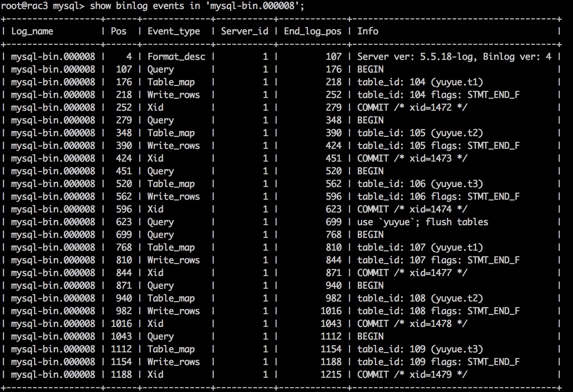The height and width of the screenshot is (392, 573).
Task: Click the 'root@rac3 mysql>' prompt
Action: (x=42, y=6)
